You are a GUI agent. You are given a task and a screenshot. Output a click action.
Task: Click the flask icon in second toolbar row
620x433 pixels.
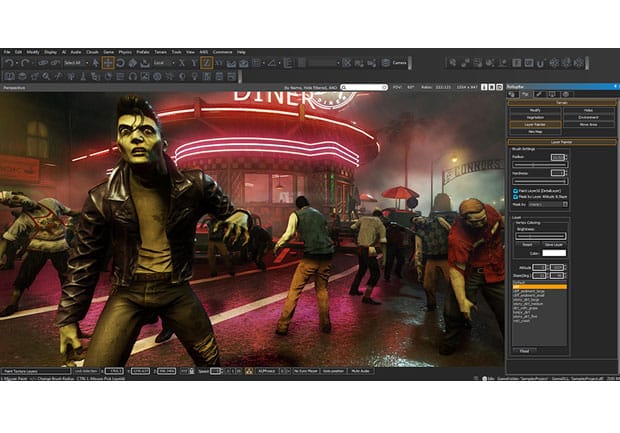(83, 76)
